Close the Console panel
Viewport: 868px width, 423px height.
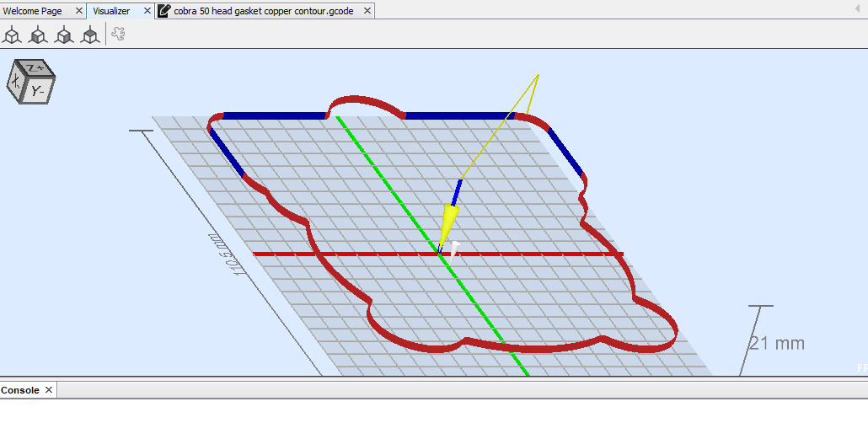click(x=49, y=390)
